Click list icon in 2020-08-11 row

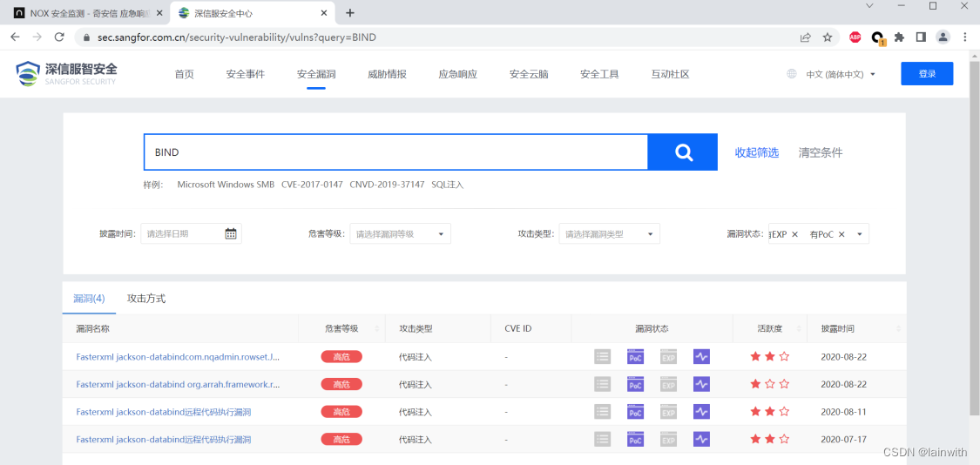click(602, 412)
